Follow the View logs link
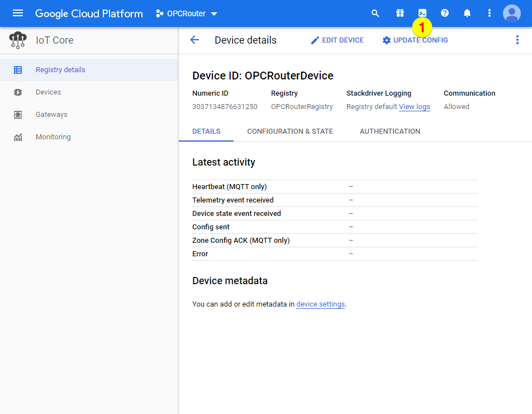This screenshot has height=414, width=532. pyautogui.click(x=414, y=107)
